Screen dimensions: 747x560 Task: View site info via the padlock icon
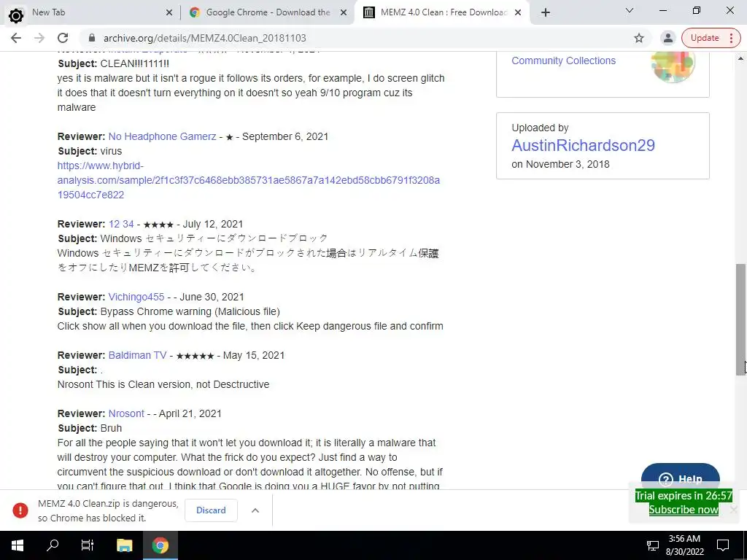pyautogui.click(x=92, y=38)
